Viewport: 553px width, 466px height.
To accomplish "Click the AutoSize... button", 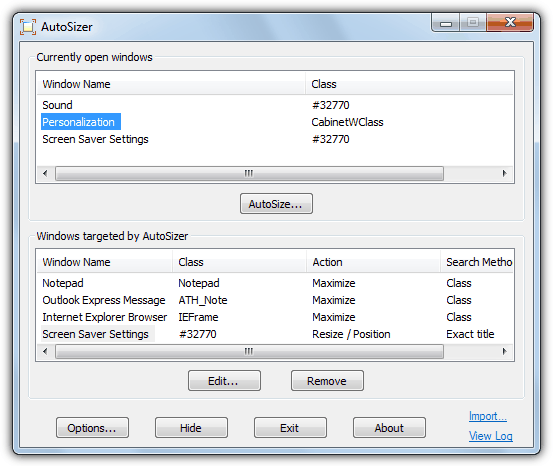I will tap(276, 204).
